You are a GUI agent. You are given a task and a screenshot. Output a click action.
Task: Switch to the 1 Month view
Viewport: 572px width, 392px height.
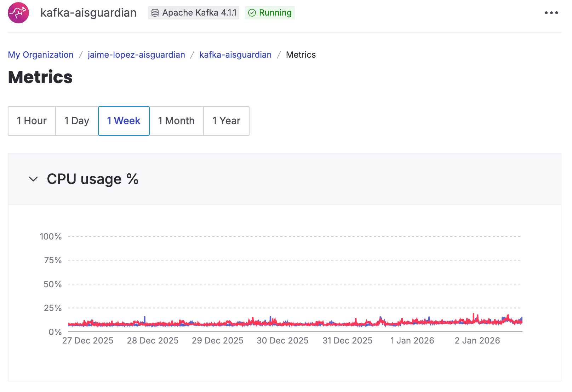tap(176, 121)
